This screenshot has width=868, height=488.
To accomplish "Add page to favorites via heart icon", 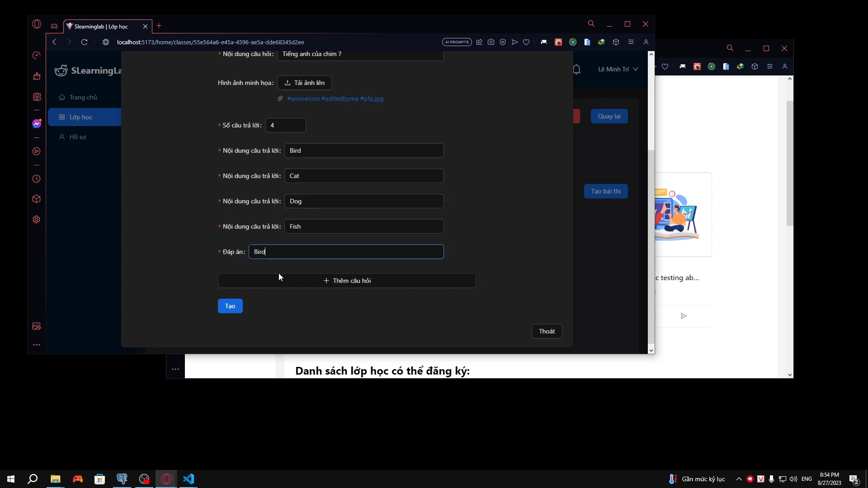I will click(x=526, y=42).
